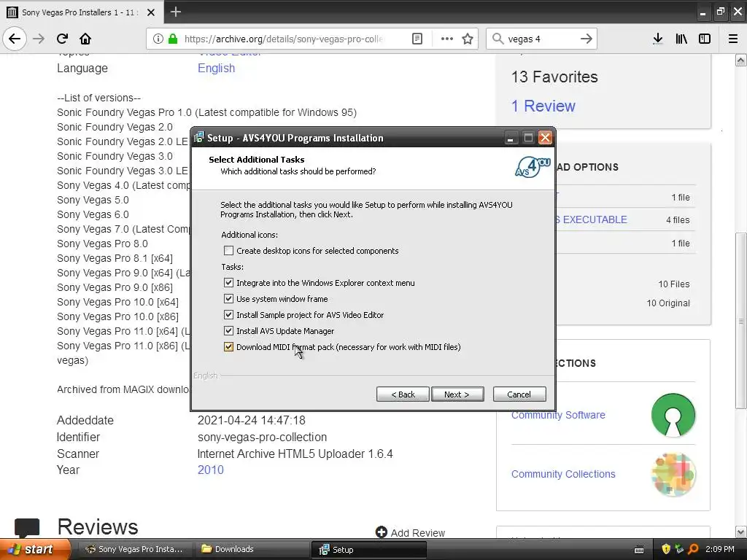Open the Firefox hamburger menu
Screen dimensions: 747x560
pyautogui.click(x=733, y=39)
